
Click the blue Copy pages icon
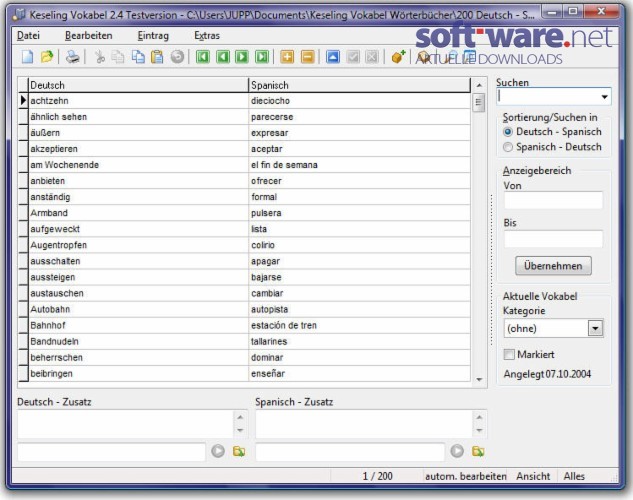point(138,56)
